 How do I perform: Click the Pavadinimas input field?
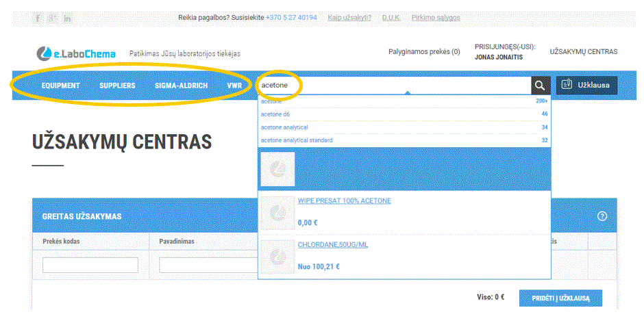208,265
